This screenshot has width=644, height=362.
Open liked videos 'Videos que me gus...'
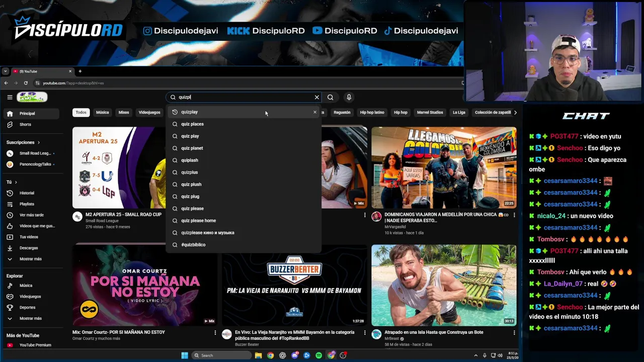pos(30,226)
